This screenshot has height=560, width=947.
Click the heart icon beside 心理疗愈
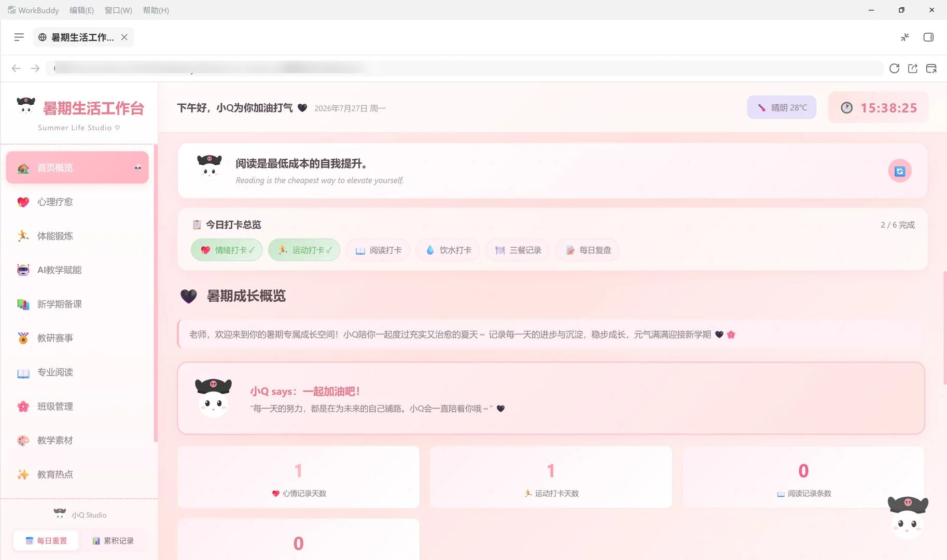[x=23, y=202]
